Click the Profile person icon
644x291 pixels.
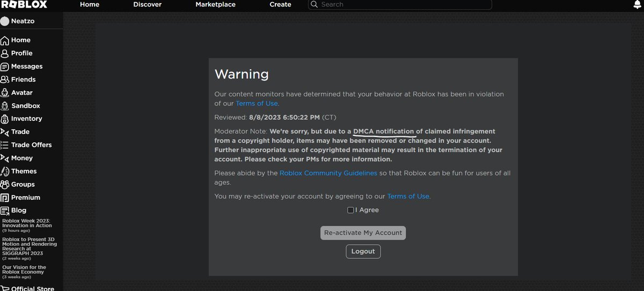pos(5,53)
